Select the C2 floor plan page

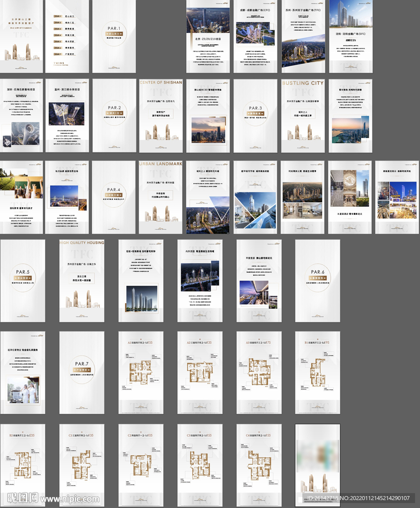pyautogui.click(x=141, y=465)
